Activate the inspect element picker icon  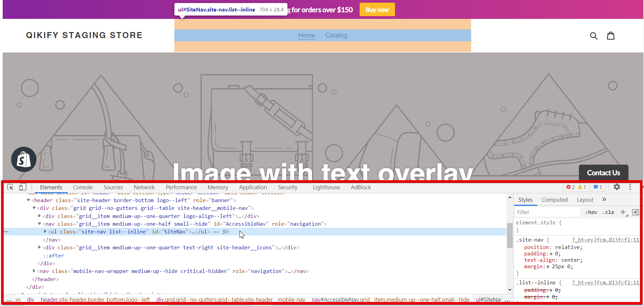10,187
